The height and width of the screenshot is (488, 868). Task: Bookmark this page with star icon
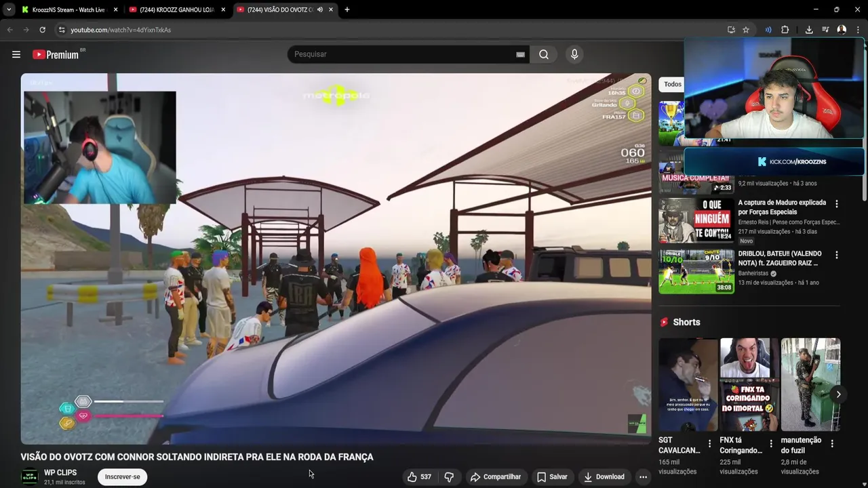[x=746, y=30]
